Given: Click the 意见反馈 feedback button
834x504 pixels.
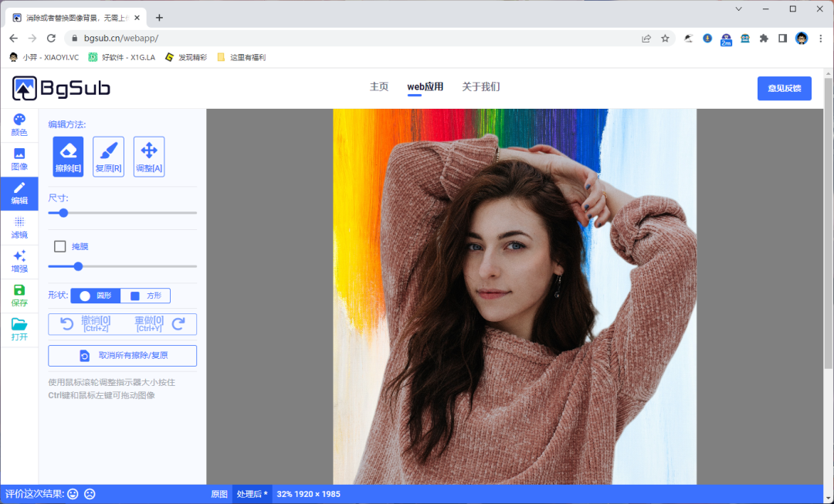Looking at the screenshot, I should 785,88.
